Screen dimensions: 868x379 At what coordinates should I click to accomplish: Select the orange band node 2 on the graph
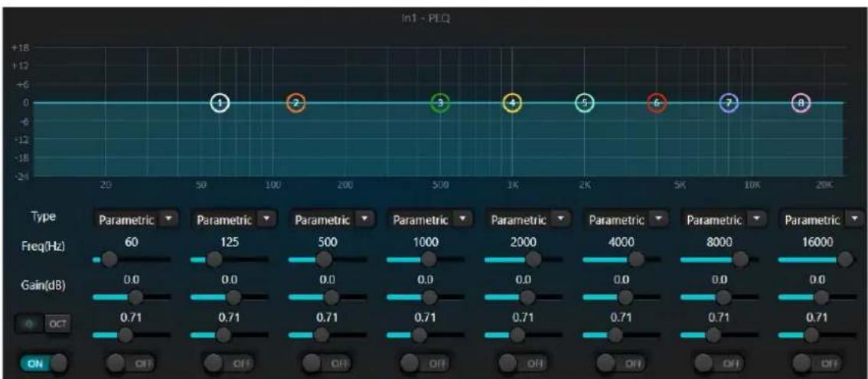point(295,103)
